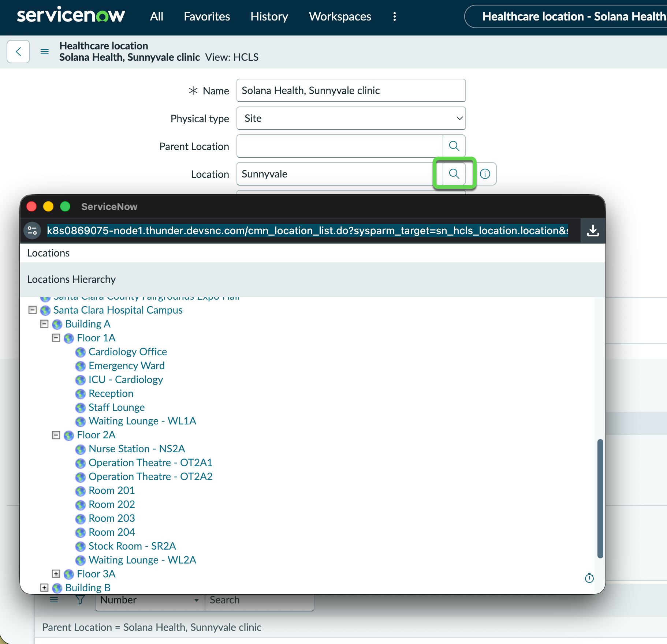Image resolution: width=667 pixels, height=644 pixels.
Task: Expand the Building B node
Action: 44,587
